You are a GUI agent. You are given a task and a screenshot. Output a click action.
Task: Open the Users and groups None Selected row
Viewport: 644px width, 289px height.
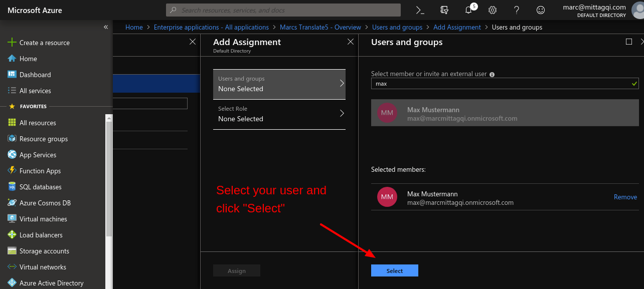click(x=279, y=84)
